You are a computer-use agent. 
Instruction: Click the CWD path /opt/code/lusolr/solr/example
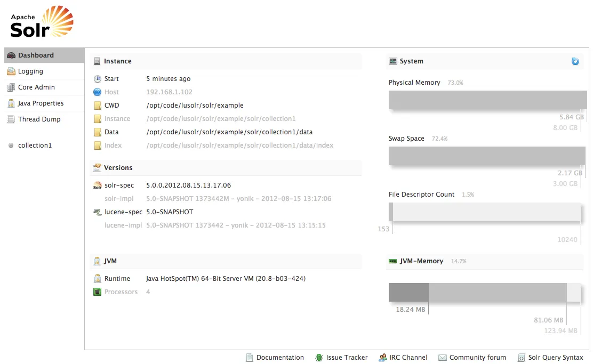tap(195, 106)
